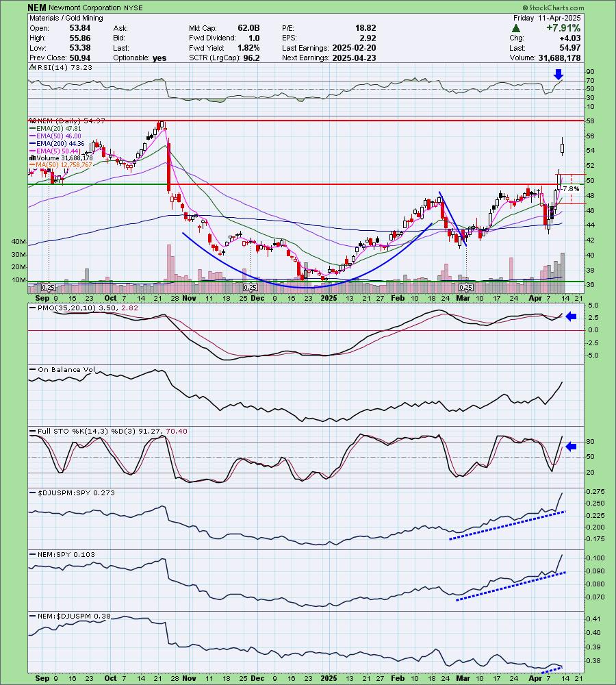Click the date Friday 11-Apr-2025
The height and width of the screenshot is (685, 616).
[x=547, y=18]
